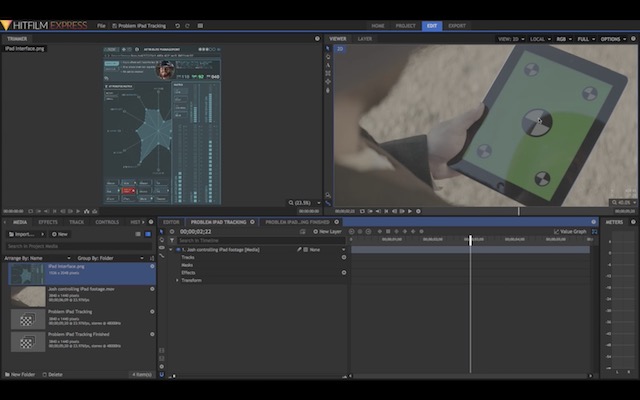Open the Viewer OPTIONS dropdown
The height and width of the screenshot is (400, 640).
pos(611,39)
